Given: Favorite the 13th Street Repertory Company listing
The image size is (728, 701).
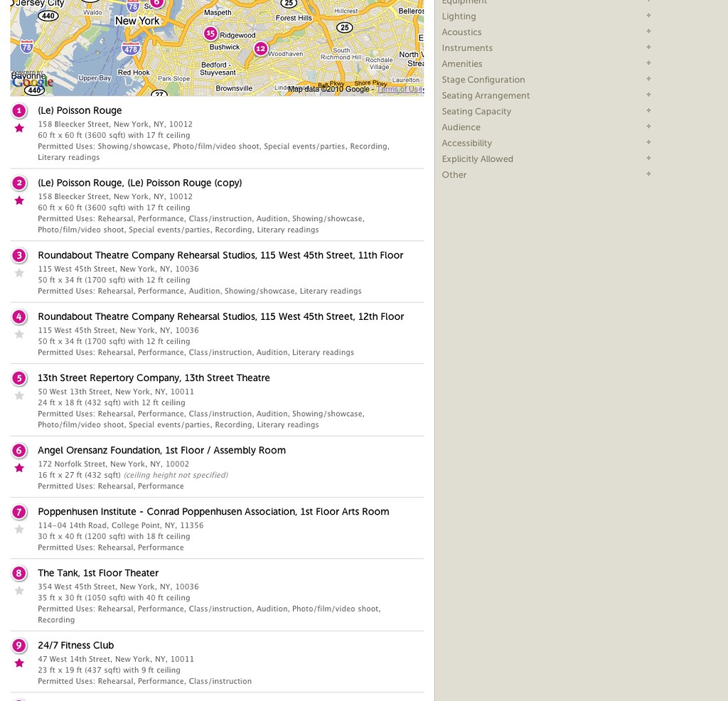Looking at the screenshot, I should 18,396.
